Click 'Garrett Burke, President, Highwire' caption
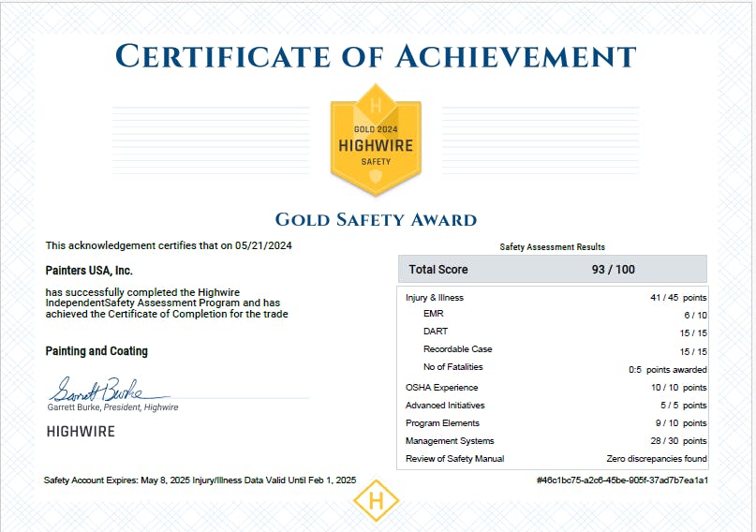 (112, 407)
